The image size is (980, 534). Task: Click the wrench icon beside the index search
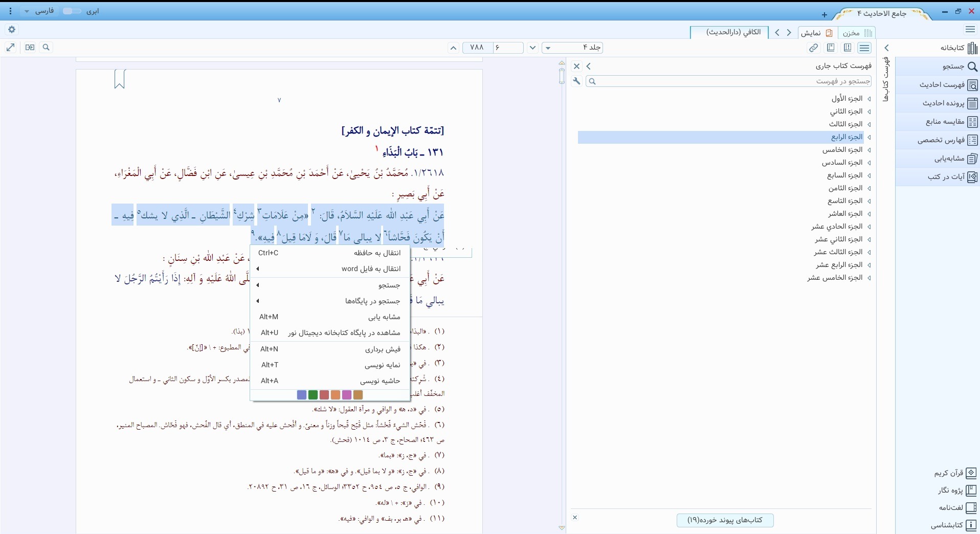[577, 81]
